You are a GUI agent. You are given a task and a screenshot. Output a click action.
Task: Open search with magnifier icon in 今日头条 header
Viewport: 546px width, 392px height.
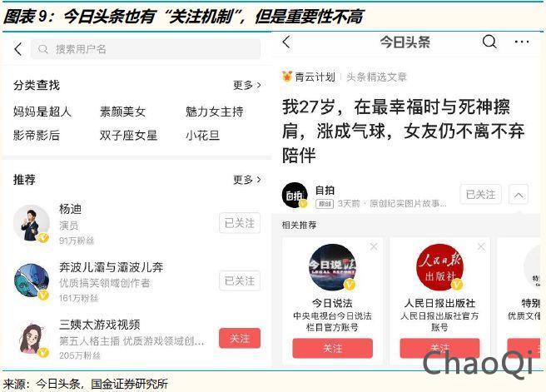point(489,42)
